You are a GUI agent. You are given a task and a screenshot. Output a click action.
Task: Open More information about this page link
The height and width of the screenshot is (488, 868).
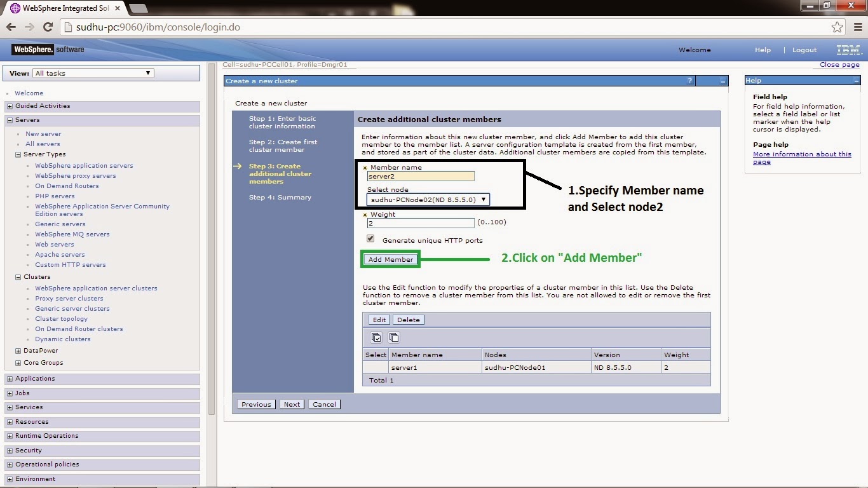tap(802, 158)
